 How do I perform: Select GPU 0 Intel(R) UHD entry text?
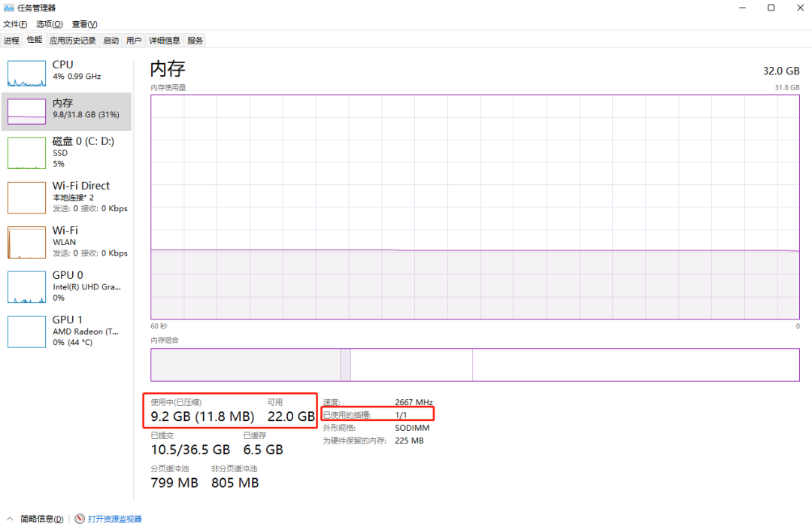[86, 286]
